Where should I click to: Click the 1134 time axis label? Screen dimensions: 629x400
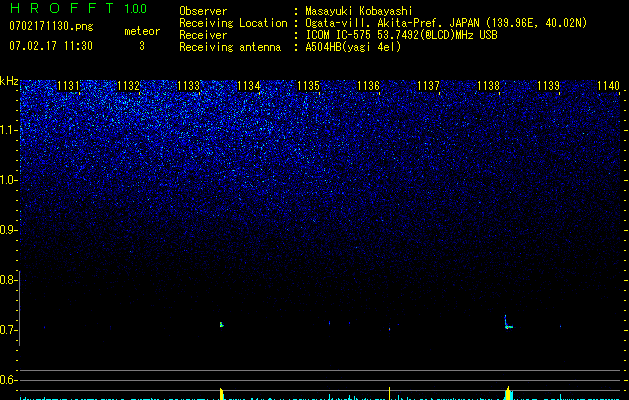249,86
